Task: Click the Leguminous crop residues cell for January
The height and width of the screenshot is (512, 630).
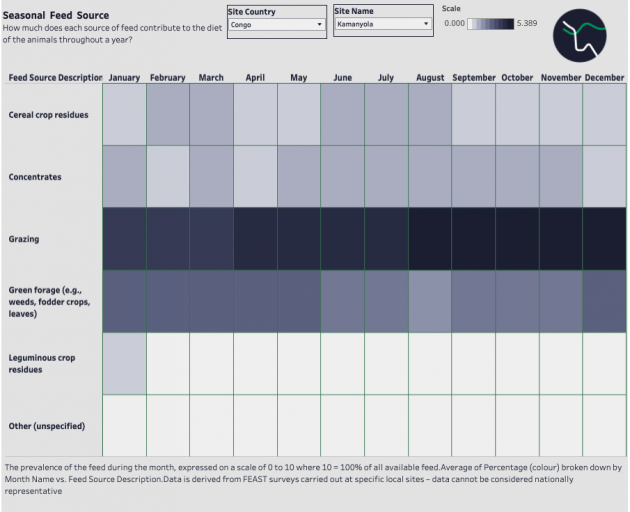Action: (124, 363)
